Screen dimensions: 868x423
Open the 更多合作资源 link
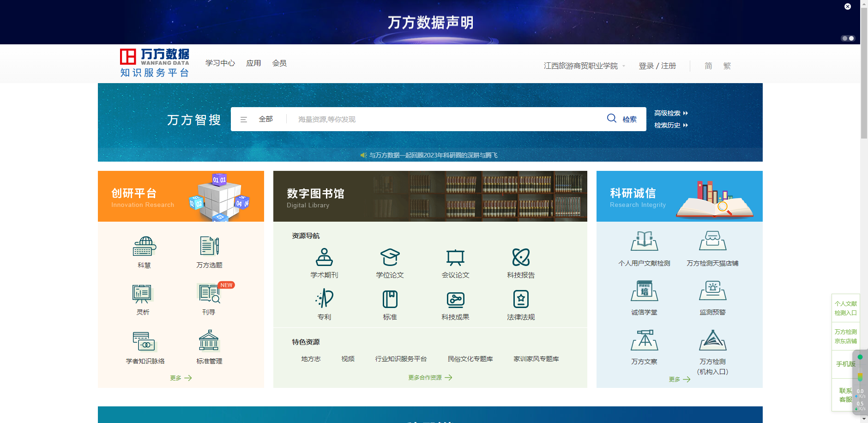coord(430,378)
